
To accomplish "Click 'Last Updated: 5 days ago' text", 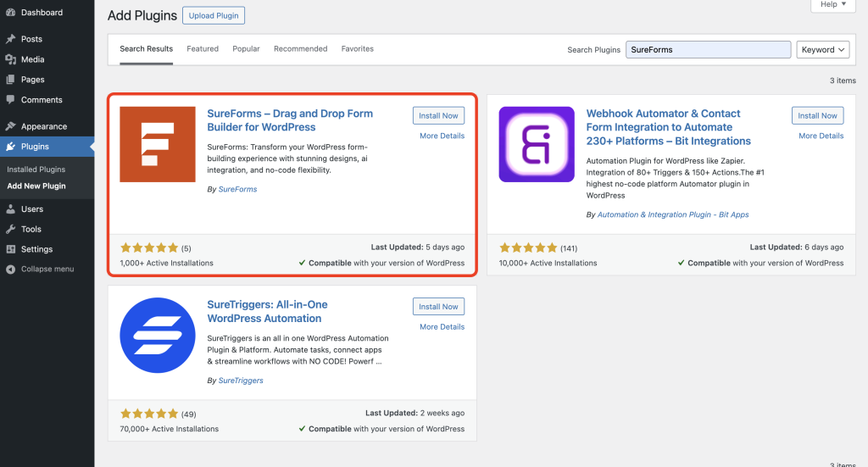I will (x=418, y=247).
